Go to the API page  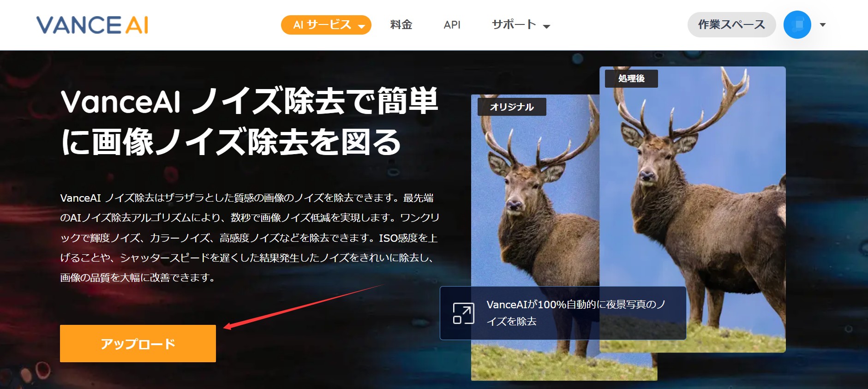point(452,25)
